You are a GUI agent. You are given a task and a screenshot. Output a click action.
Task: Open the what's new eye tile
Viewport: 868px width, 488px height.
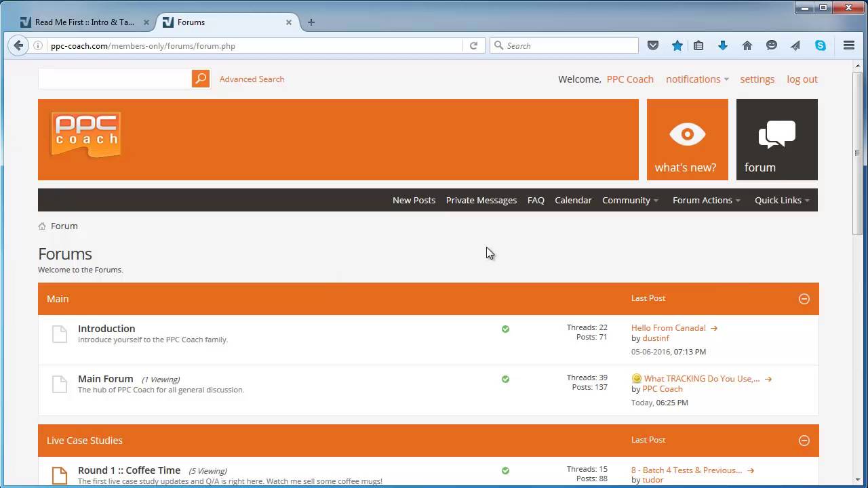coord(687,140)
